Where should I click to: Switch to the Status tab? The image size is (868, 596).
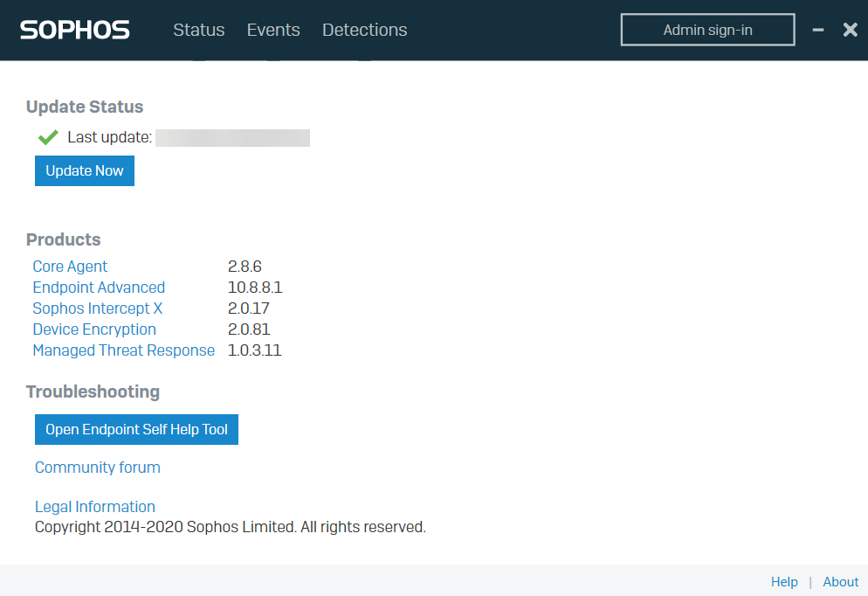198,30
